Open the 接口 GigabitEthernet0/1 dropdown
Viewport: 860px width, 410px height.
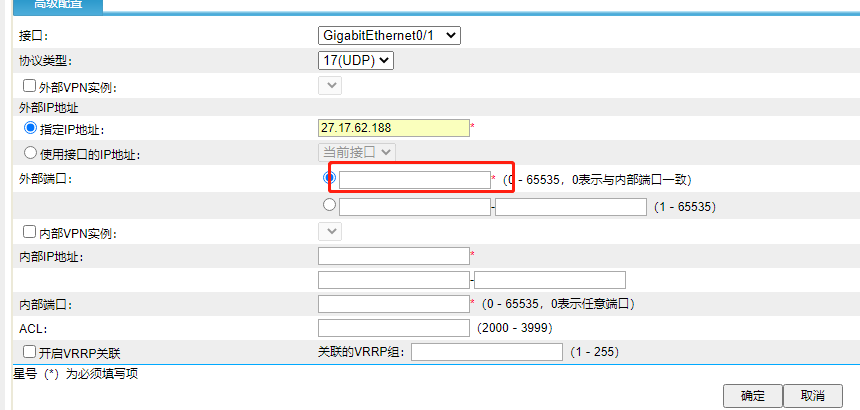[x=389, y=35]
